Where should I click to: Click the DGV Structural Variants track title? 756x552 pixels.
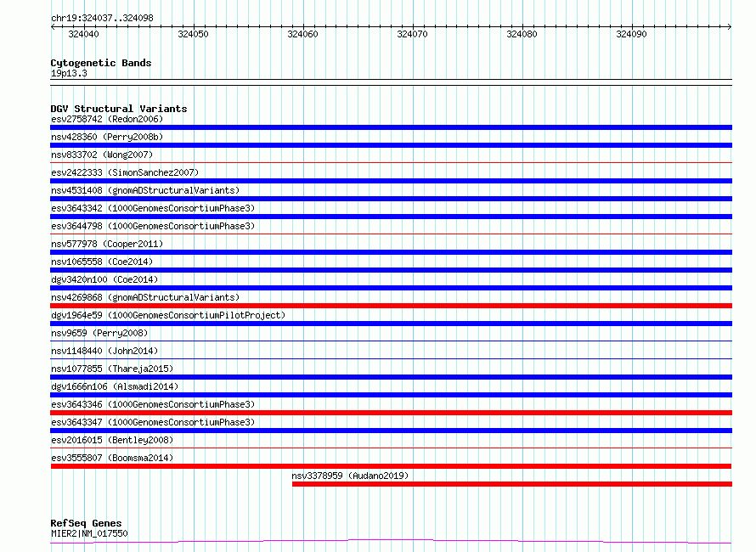pyautogui.click(x=119, y=109)
